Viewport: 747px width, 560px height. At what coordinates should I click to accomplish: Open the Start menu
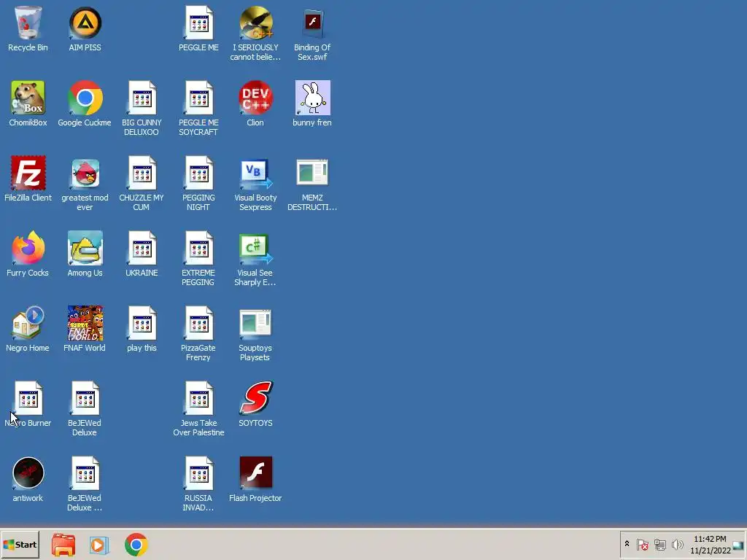tap(20, 545)
